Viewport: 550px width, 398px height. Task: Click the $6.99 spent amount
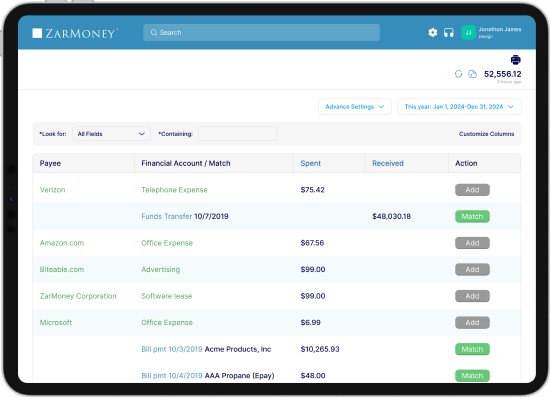pyautogui.click(x=310, y=323)
